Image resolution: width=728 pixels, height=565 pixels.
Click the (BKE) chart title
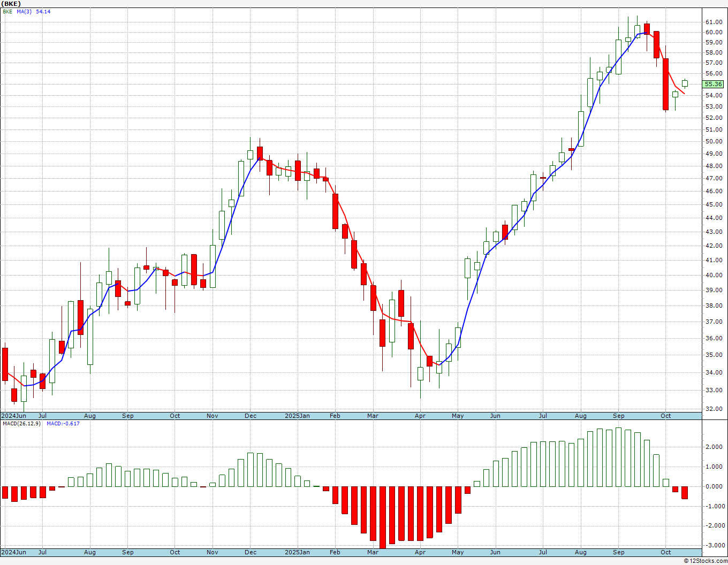click(x=11, y=4)
